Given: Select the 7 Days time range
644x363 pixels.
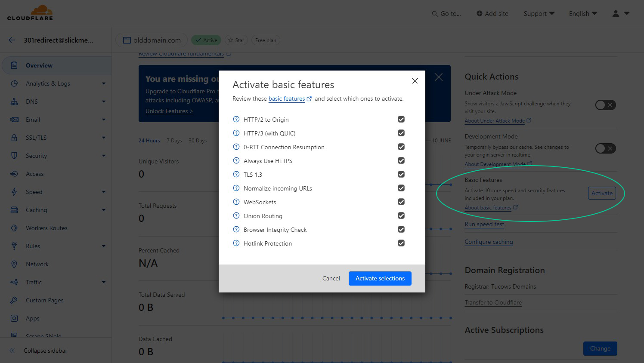Looking at the screenshot, I should (x=174, y=141).
